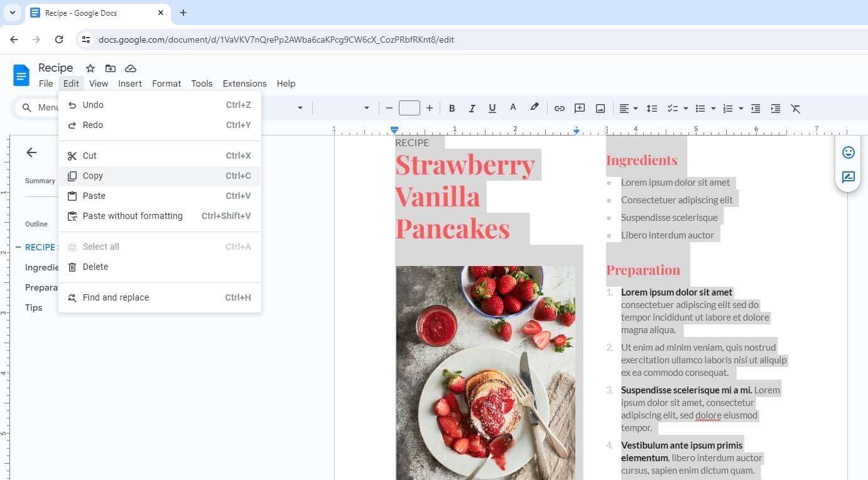Image resolution: width=868 pixels, height=480 pixels.
Task: Move document using the folder icon
Action: (111, 68)
